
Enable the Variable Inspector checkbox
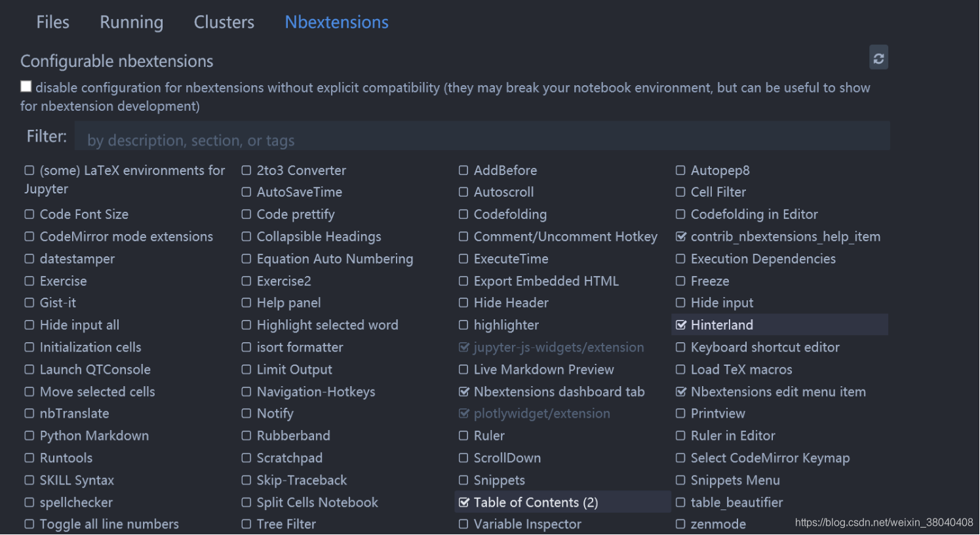[464, 525]
